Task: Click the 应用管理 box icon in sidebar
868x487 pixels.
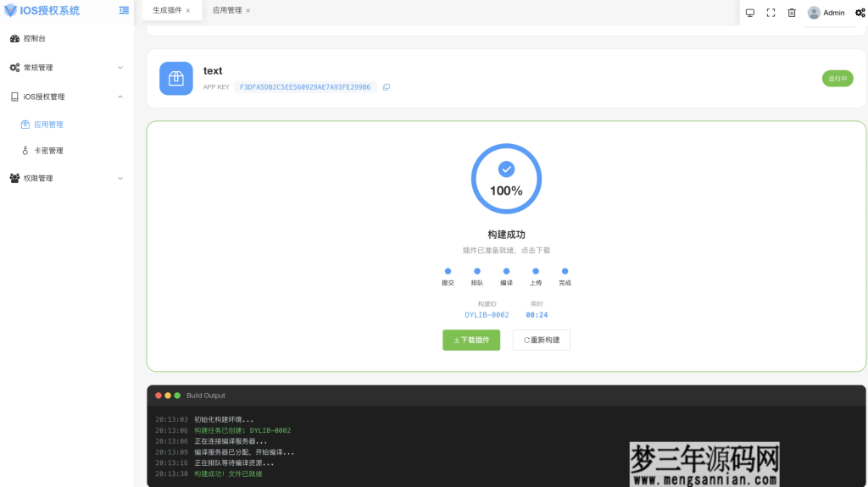Action: point(25,125)
